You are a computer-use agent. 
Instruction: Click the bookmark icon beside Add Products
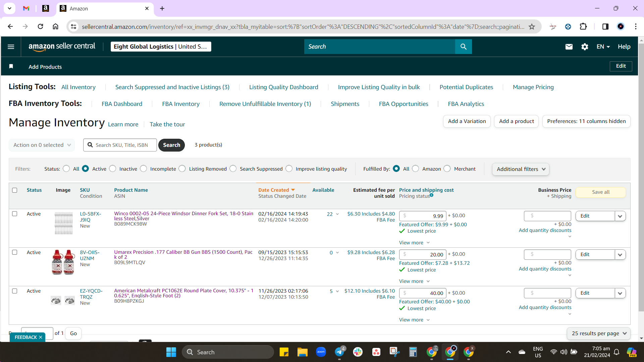point(11,66)
